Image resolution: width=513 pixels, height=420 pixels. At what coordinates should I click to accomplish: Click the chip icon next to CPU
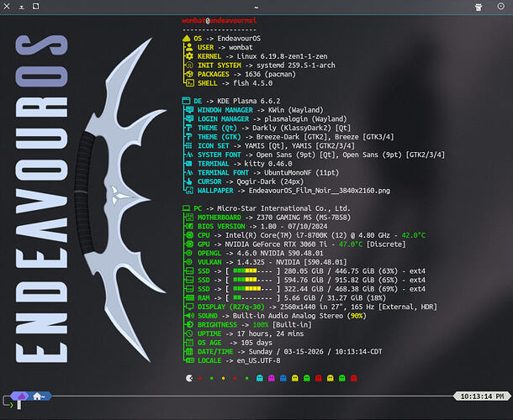(189, 235)
